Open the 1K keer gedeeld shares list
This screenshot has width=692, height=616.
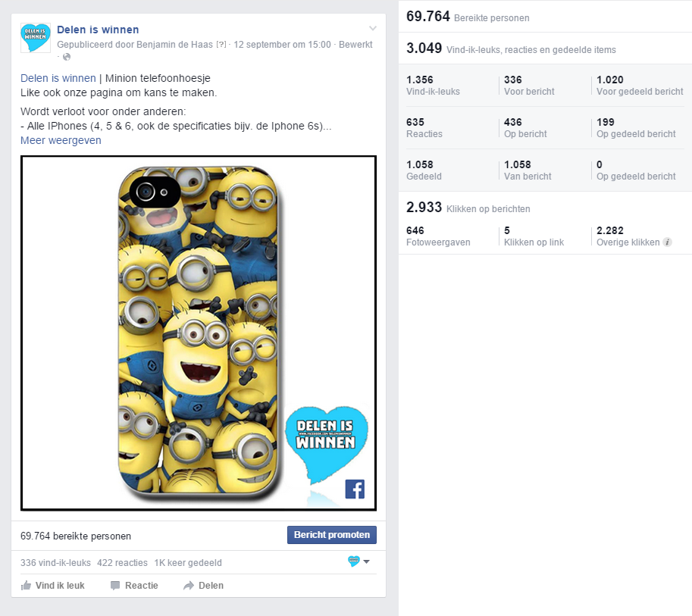pyautogui.click(x=188, y=563)
